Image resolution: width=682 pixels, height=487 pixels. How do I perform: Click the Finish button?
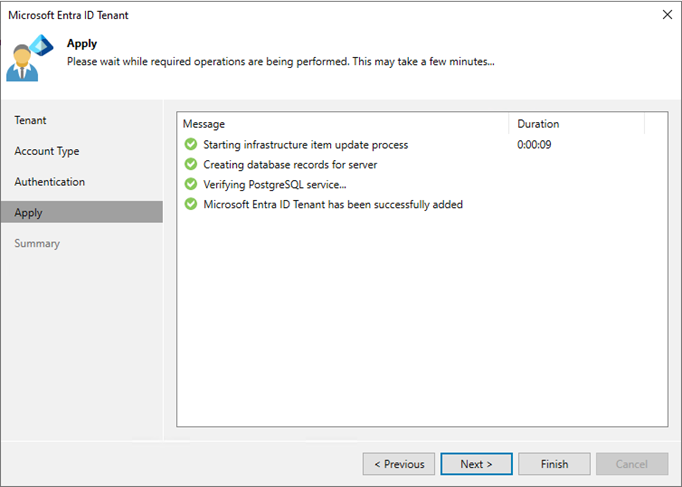coord(554,464)
